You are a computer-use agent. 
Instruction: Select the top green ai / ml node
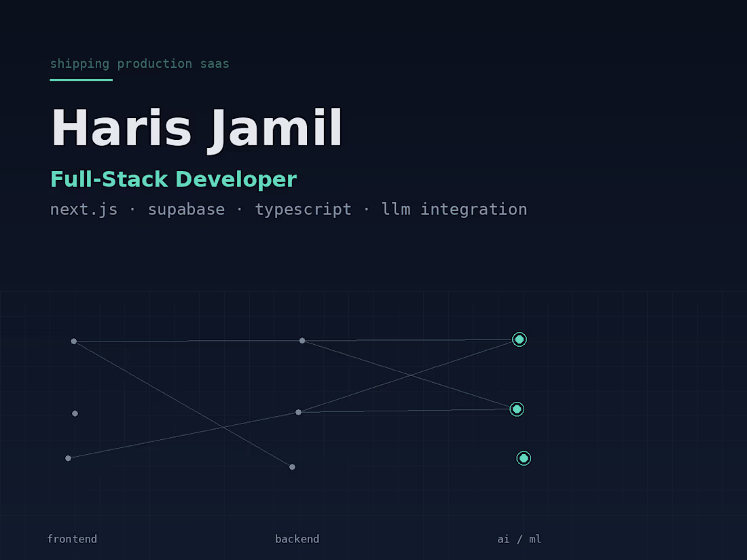[x=520, y=339]
